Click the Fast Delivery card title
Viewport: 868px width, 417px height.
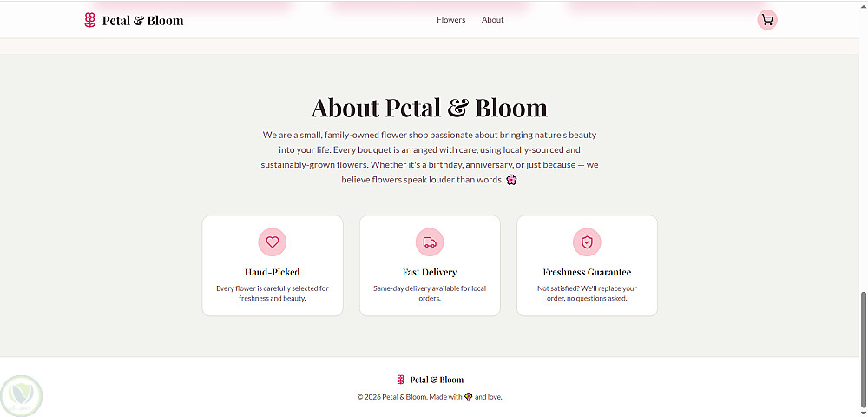(x=430, y=272)
